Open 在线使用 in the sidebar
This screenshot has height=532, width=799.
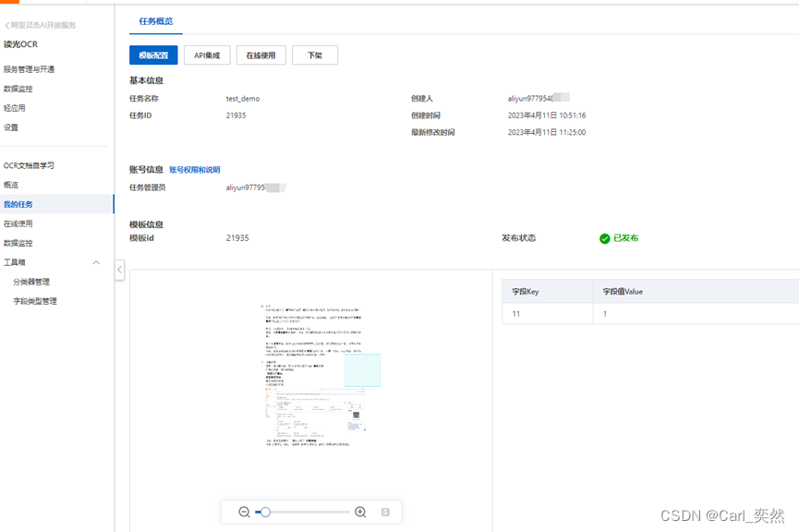tap(18, 224)
